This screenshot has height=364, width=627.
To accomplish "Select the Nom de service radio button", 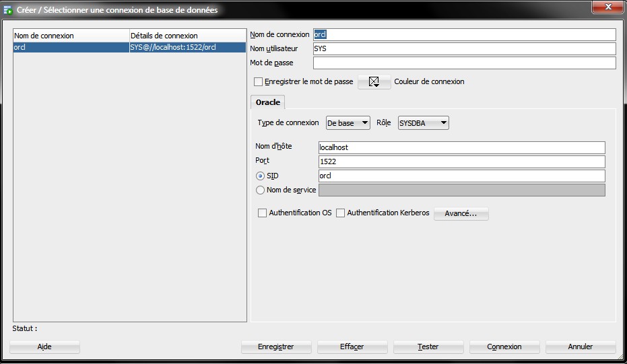I will [x=261, y=190].
